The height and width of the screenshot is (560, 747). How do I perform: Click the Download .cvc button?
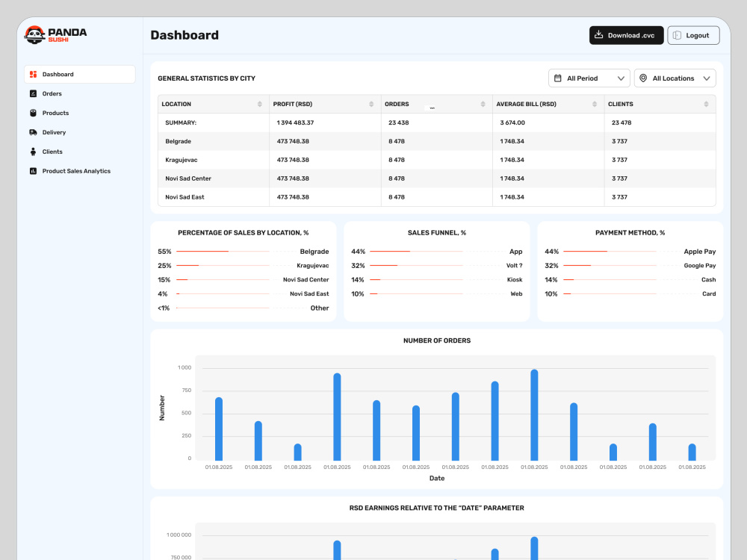[x=626, y=35]
